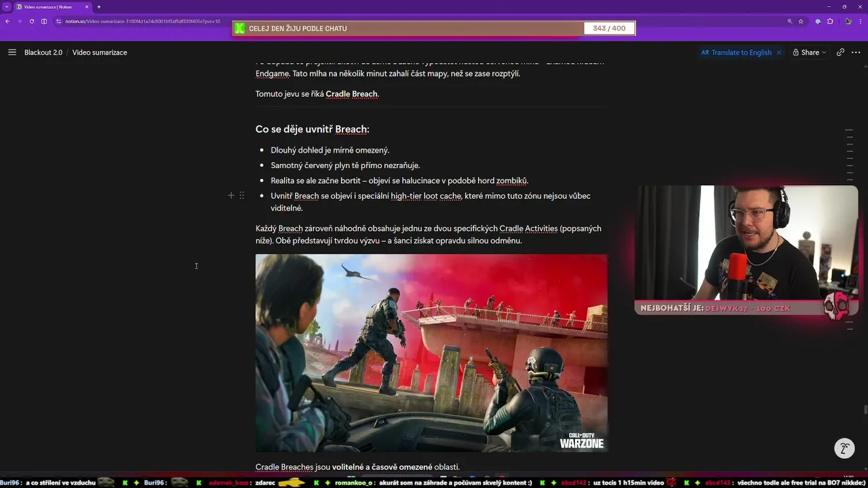
Task: Click the sentence Cradle Breaches jsou volitelné
Action: tap(357, 467)
